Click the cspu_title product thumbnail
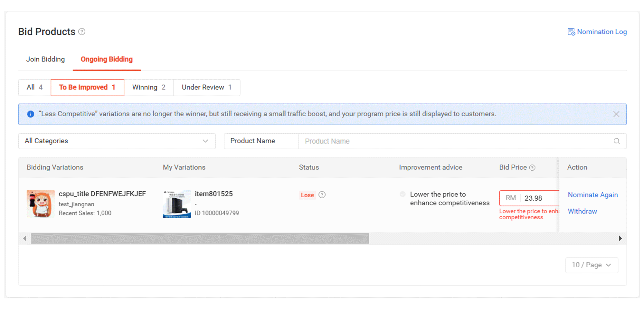This screenshot has width=644, height=322. pyautogui.click(x=41, y=204)
